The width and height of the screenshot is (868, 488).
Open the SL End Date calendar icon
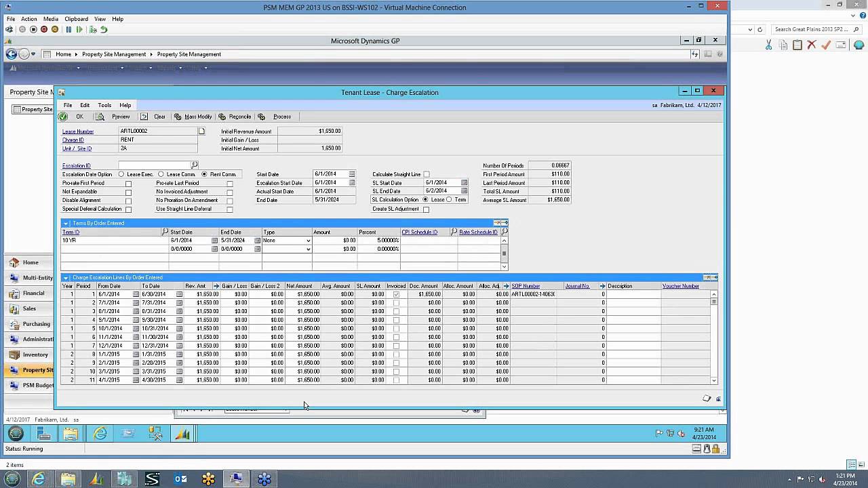(x=465, y=191)
